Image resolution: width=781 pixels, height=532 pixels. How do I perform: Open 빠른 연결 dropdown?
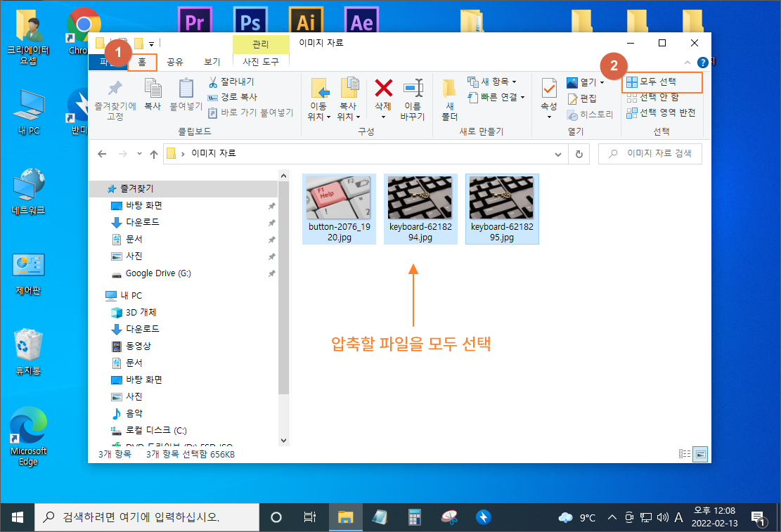496,97
